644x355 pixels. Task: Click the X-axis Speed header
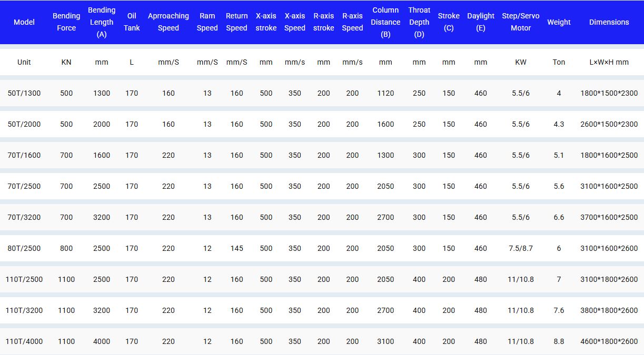click(295, 22)
